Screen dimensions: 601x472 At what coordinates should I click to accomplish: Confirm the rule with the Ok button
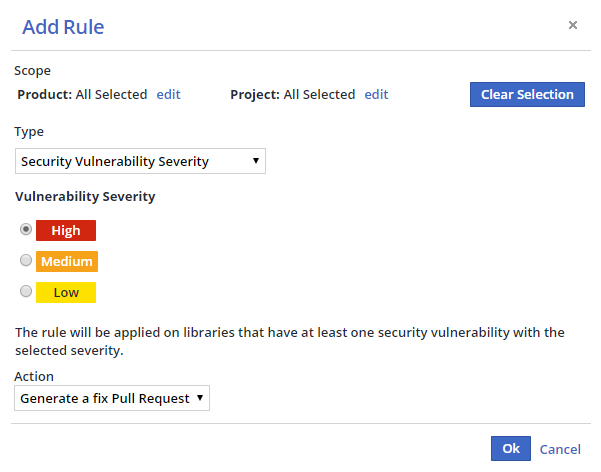click(x=510, y=448)
